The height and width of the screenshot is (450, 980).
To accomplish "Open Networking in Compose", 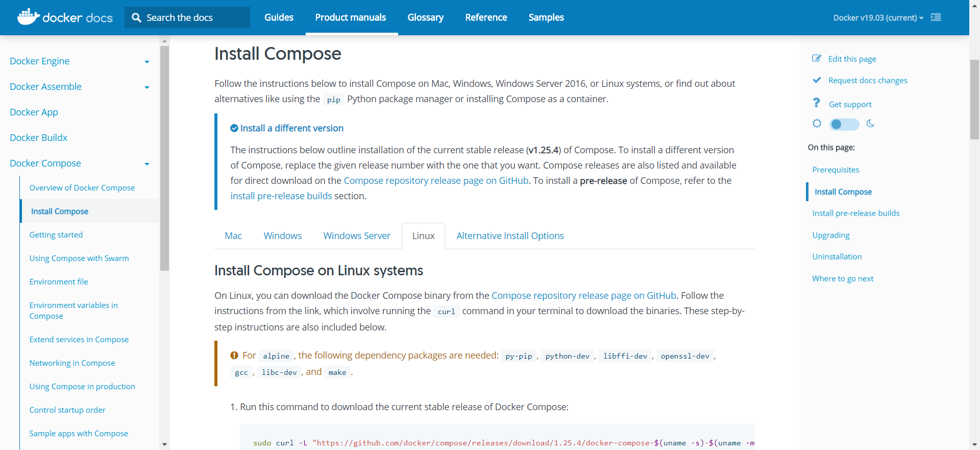I will [72, 363].
